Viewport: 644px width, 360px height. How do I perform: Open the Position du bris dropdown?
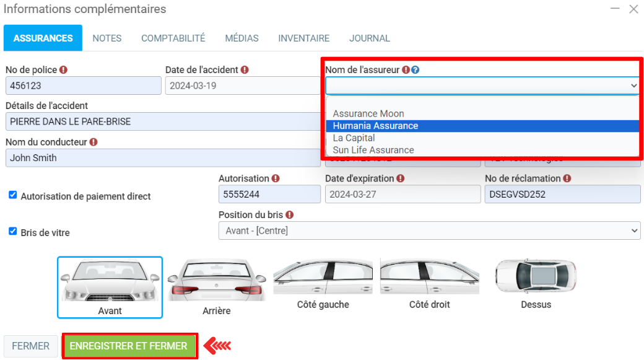(429, 230)
